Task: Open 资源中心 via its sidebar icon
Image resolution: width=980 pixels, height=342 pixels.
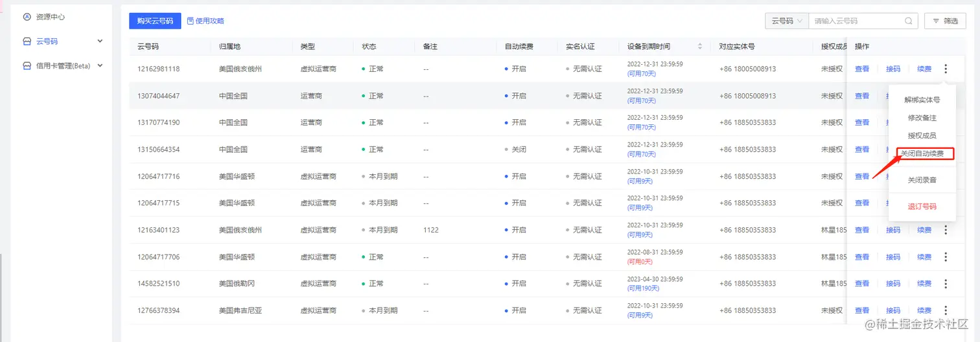Action: pyautogui.click(x=27, y=17)
